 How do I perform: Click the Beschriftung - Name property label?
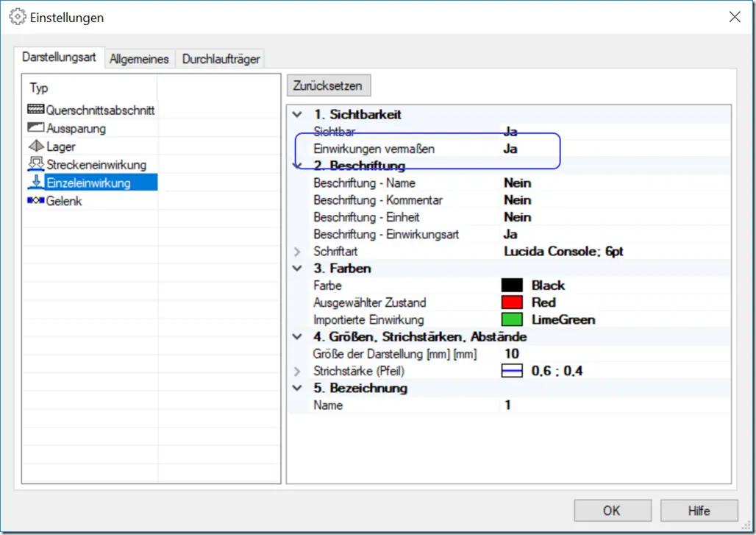(x=365, y=183)
